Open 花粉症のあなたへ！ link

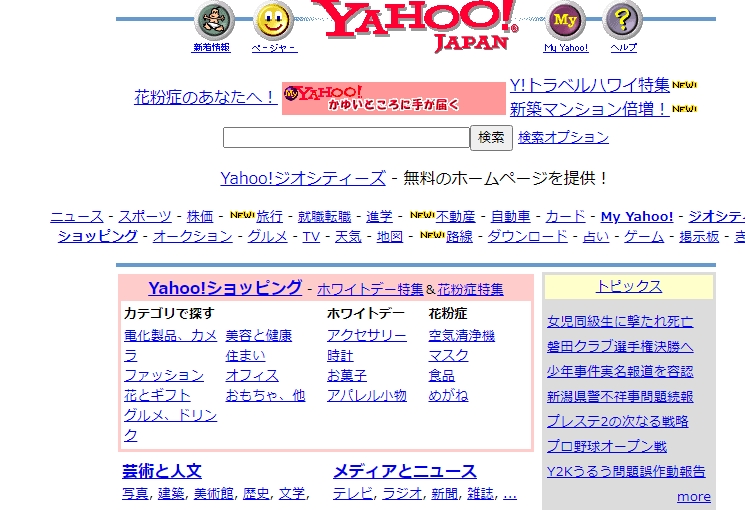[x=206, y=97]
